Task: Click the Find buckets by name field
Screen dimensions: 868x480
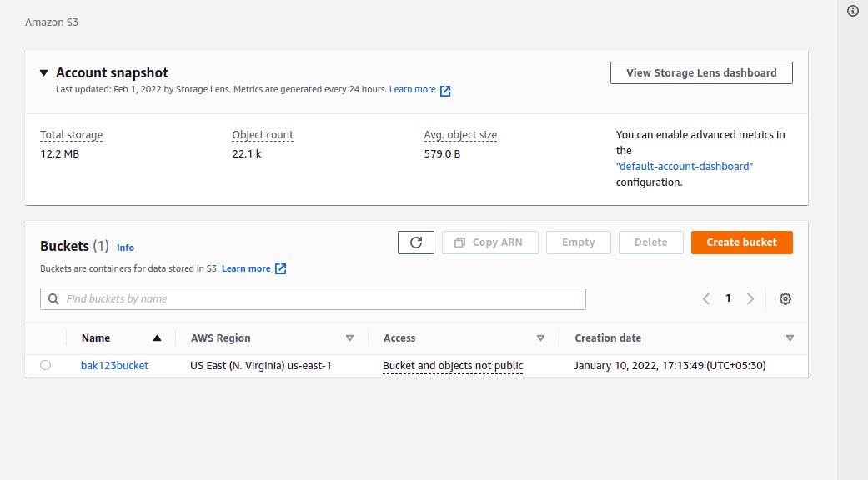Action: coord(317,299)
